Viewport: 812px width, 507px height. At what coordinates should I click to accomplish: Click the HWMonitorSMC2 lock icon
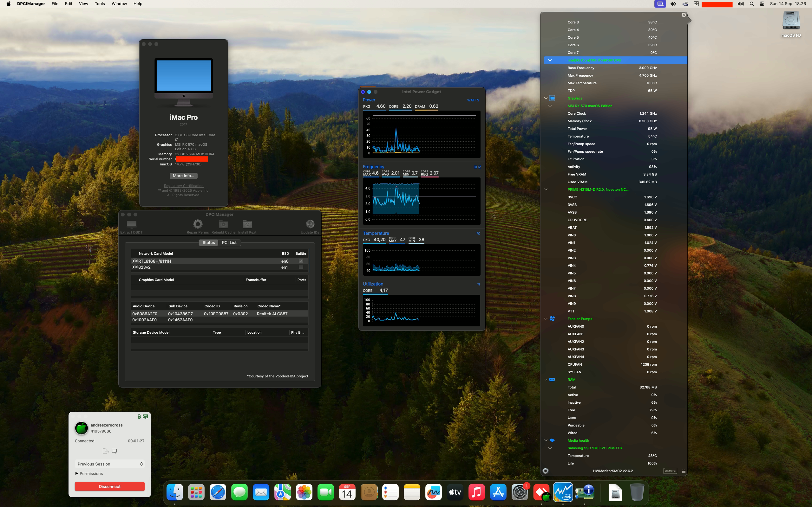coord(684,471)
